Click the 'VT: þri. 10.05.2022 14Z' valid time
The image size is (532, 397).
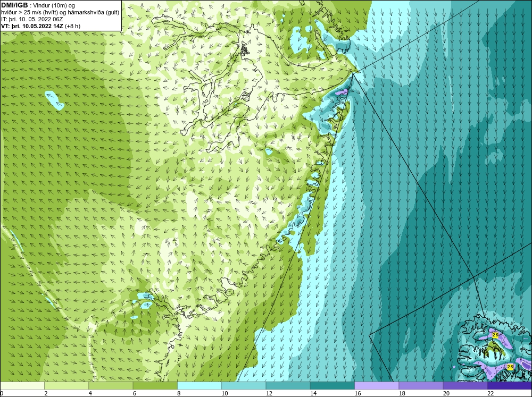[x=32, y=26]
